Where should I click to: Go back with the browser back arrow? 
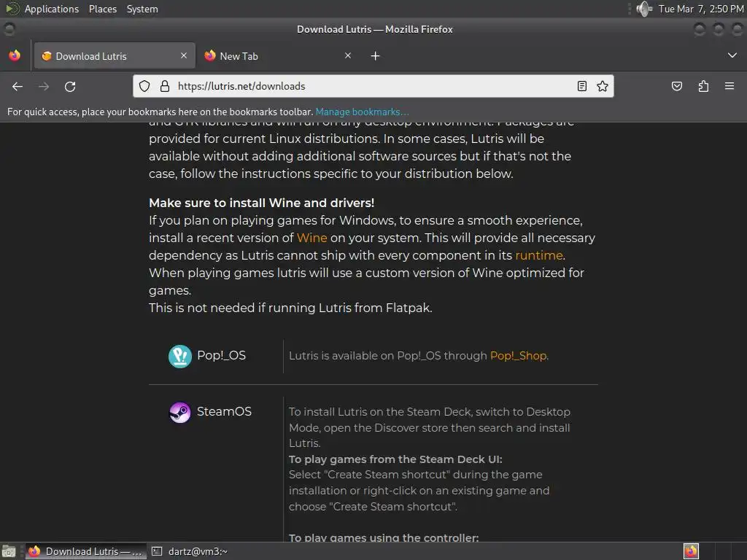click(18, 86)
